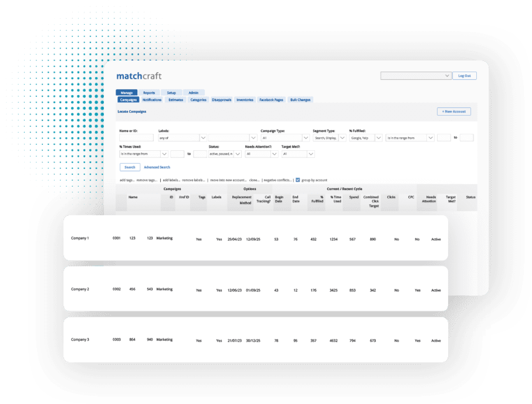The width and height of the screenshot is (532, 404).
Task: Open the Google, Yelp dropdown
Action: pyautogui.click(x=366, y=138)
